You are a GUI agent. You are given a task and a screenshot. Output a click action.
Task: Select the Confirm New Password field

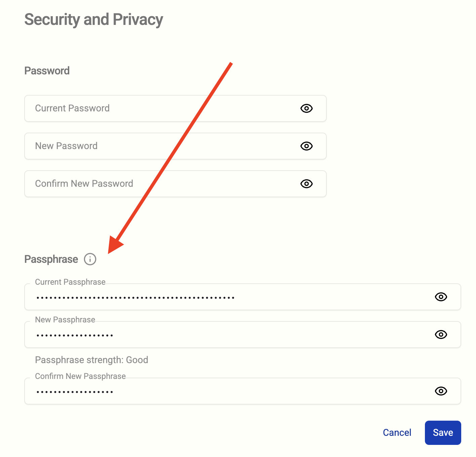161,184
